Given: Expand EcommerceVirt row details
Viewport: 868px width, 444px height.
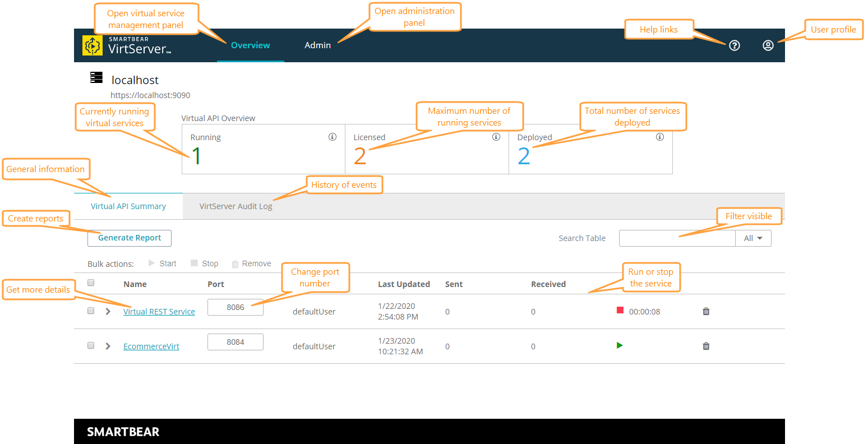Looking at the screenshot, I should pos(108,346).
